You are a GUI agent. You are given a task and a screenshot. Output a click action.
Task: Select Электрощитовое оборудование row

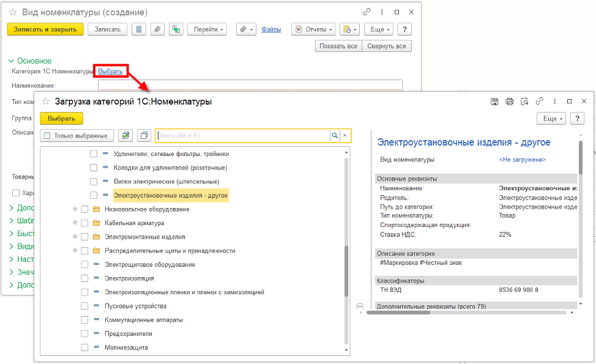[150, 264]
